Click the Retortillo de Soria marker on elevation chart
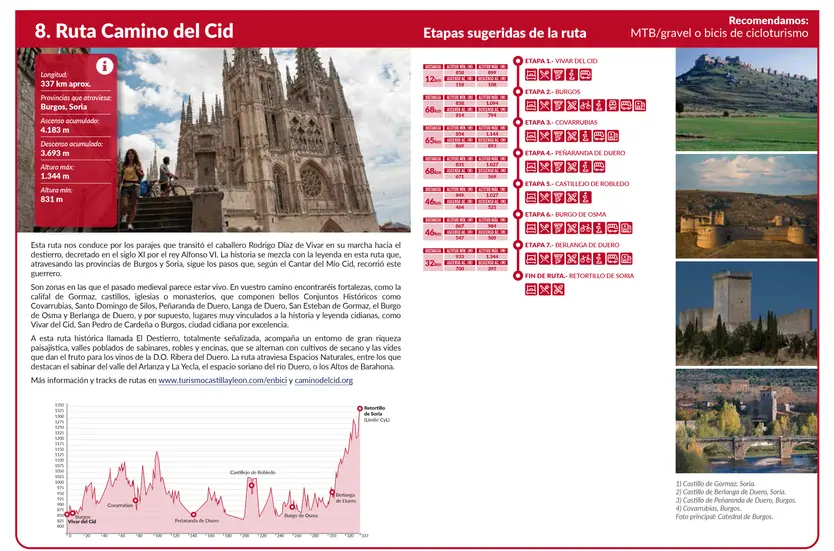The height and width of the screenshot is (551, 834). click(x=360, y=408)
